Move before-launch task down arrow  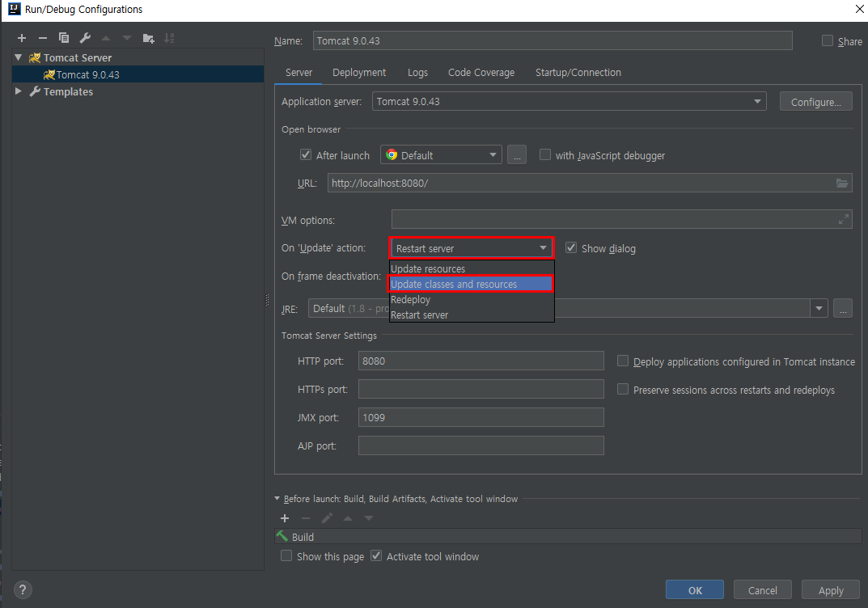(369, 518)
